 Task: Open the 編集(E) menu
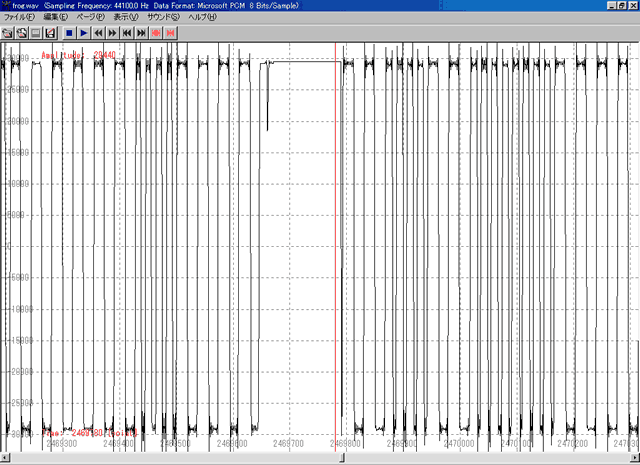[x=56, y=18]
